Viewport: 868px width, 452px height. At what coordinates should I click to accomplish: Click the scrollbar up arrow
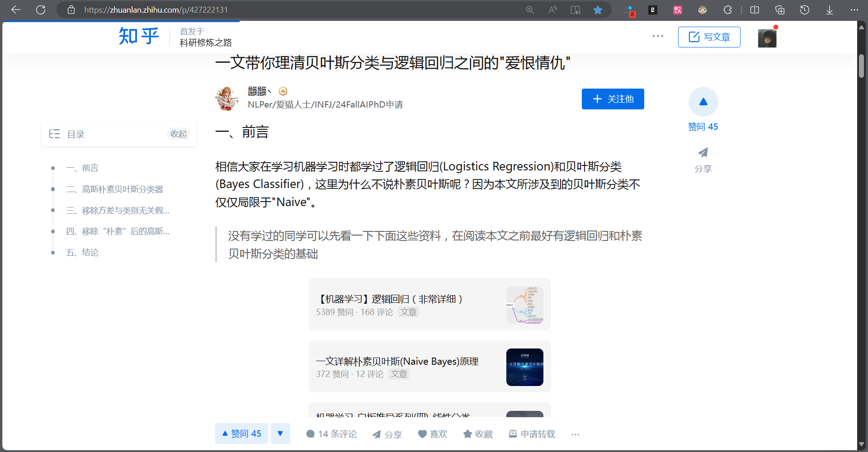pos(862,27)
